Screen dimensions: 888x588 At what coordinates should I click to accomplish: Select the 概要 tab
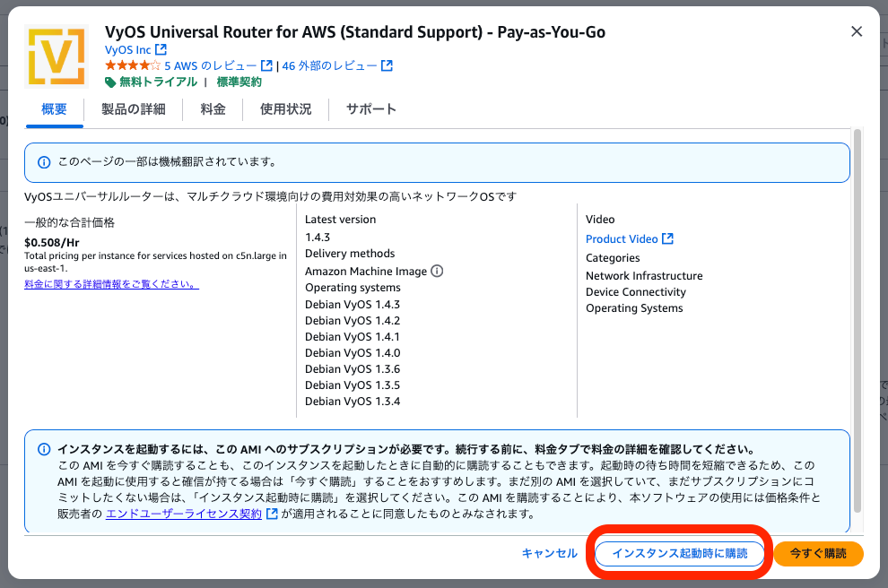click(55, 109)
